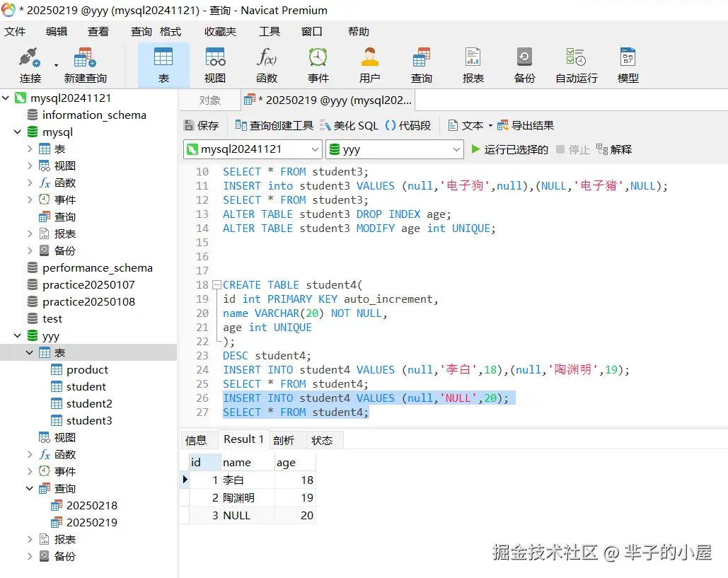This screenshot has width=728, height=578.
Task: Click the 解释 explain button
Action: (x=614, y=149)
